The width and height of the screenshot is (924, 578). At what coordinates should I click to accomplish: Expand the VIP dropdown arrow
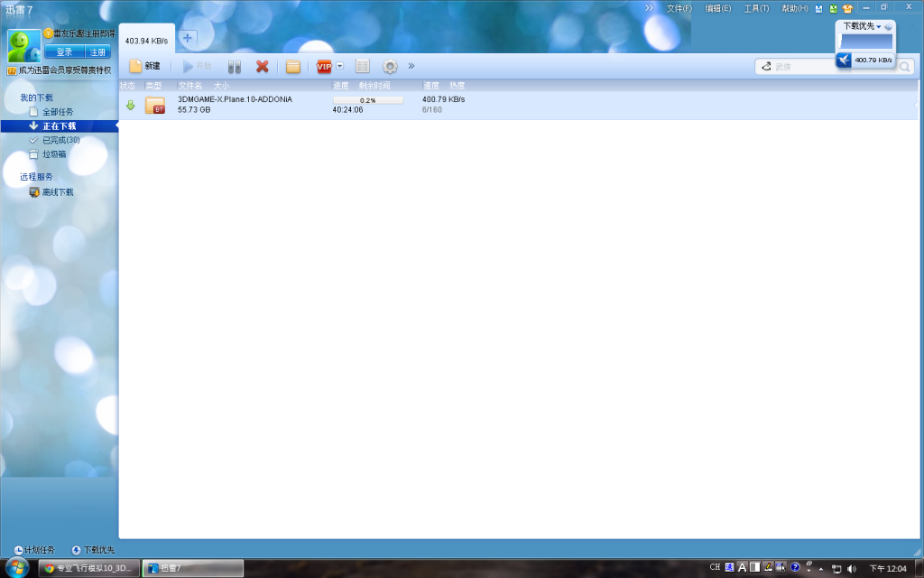tap(340, 66)
